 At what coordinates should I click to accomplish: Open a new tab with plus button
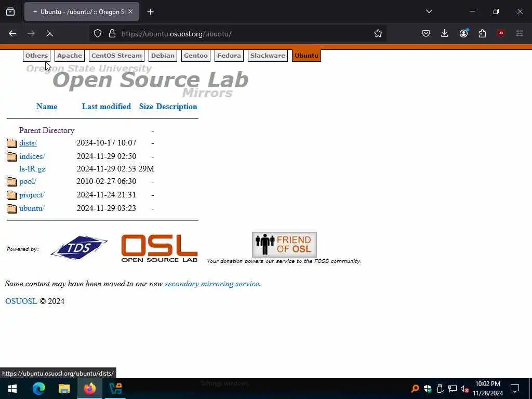(151, 12)
